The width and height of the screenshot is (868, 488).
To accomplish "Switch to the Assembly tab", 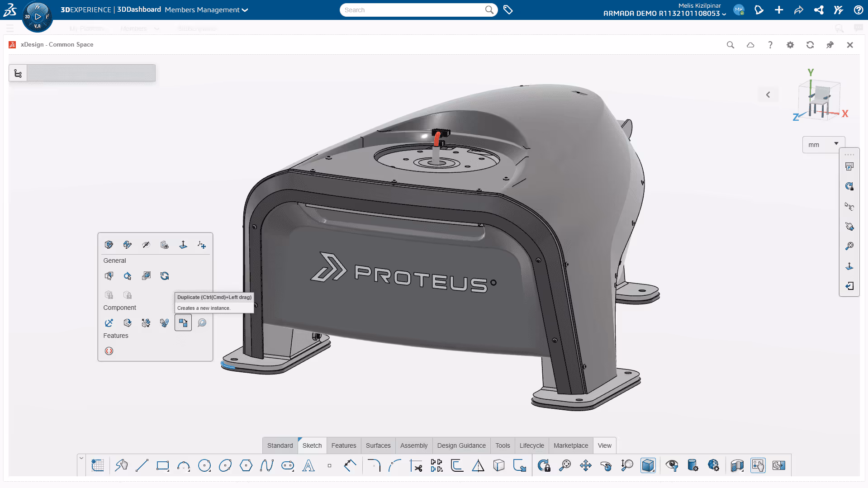I will pyautogui.click(x=414, y=445).
